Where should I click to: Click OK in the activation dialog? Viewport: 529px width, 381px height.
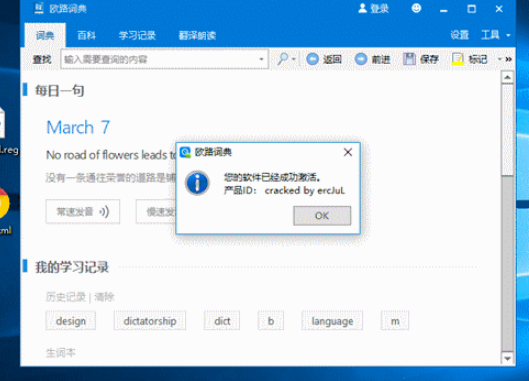322,216
